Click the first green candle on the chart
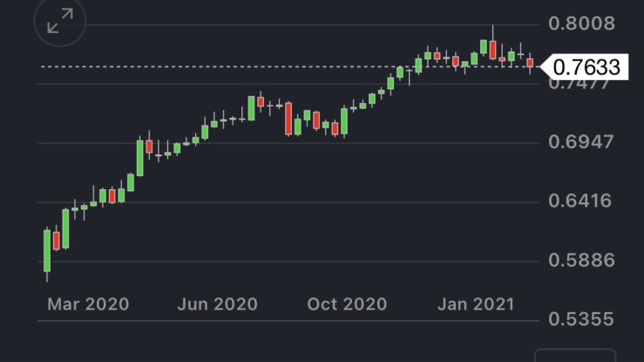This screenshot has width=644, height=362. click(x=47, y=250)
